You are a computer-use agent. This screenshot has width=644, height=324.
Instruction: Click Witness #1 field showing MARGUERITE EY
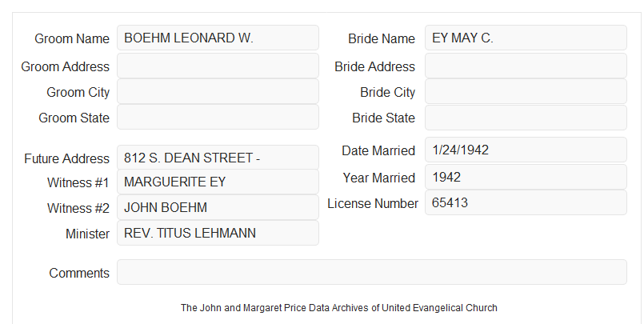[218, 182]
